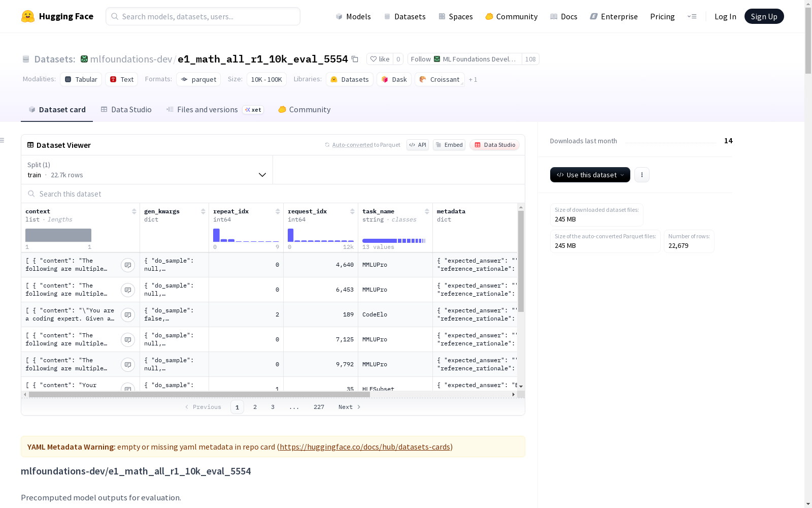Click the API button
The height and width of the screenshot is (508, 812).
click(418, 145)
